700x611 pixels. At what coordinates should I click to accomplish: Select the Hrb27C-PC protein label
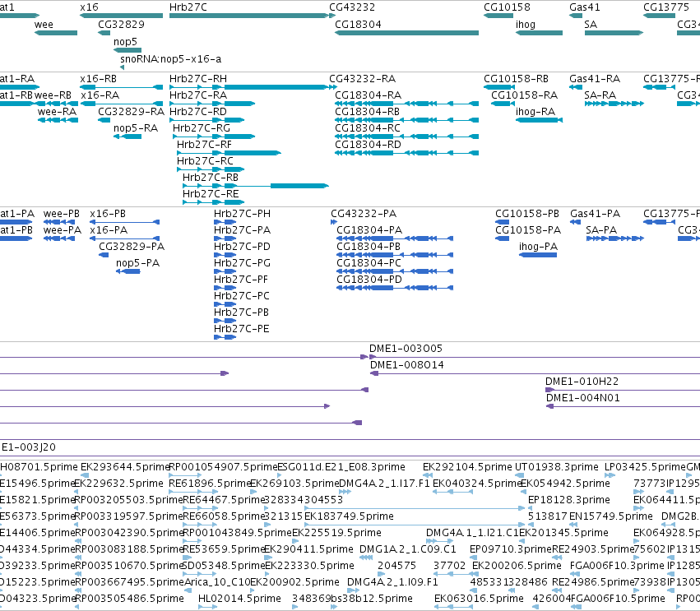(x=242, y=296)
